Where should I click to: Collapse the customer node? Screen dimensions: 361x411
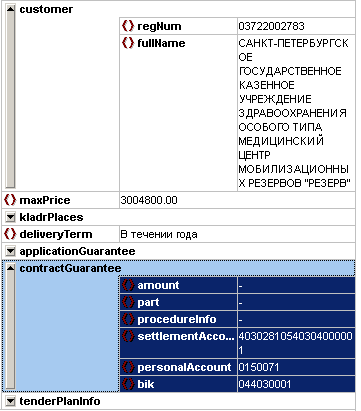[x=11, y=9]
